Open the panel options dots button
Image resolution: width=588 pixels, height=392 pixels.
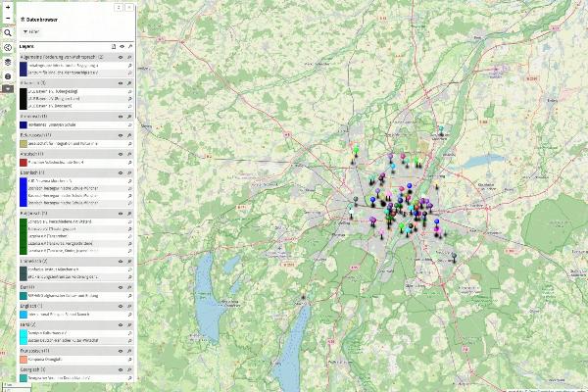(x=119, y=7)
